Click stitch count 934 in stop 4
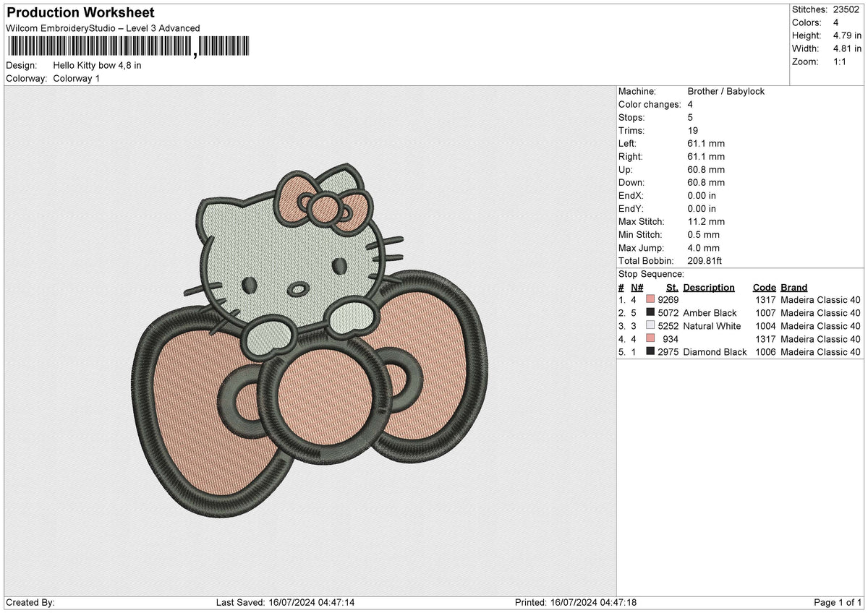Viewport: 868px width, 613px height. 671,338
